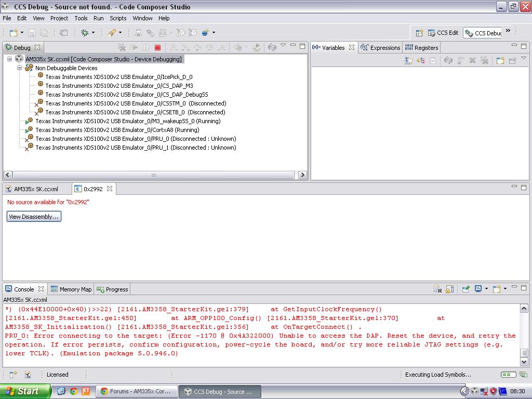Click the Clear Console icon
Screen dimensions: 532x399
pyautogui.click(x=437, y=289)
